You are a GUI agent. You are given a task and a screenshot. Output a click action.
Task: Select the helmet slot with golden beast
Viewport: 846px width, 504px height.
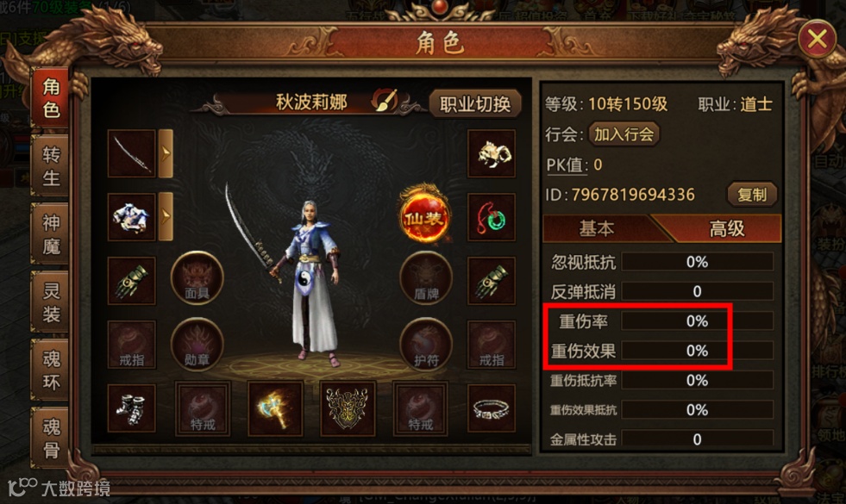pos(491,153)
